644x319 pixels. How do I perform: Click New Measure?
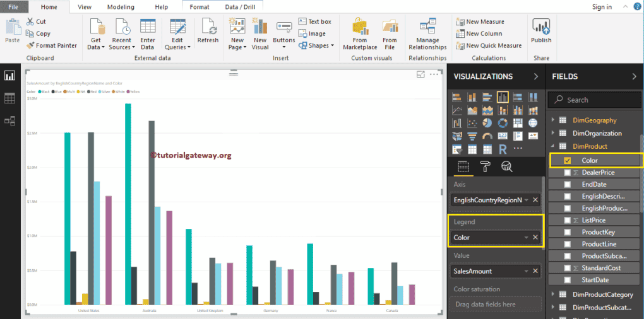point(480,21)
